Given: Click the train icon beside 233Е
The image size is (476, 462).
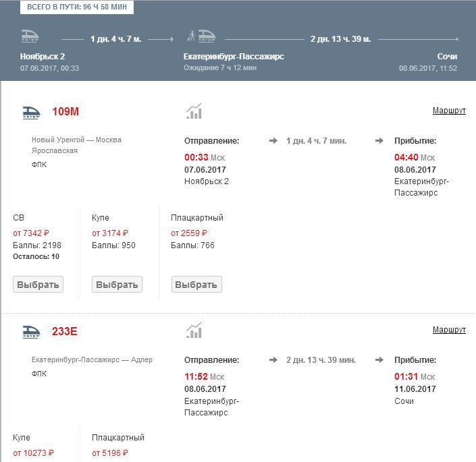Looking at the screenshot, I should [x=31, y=331].
